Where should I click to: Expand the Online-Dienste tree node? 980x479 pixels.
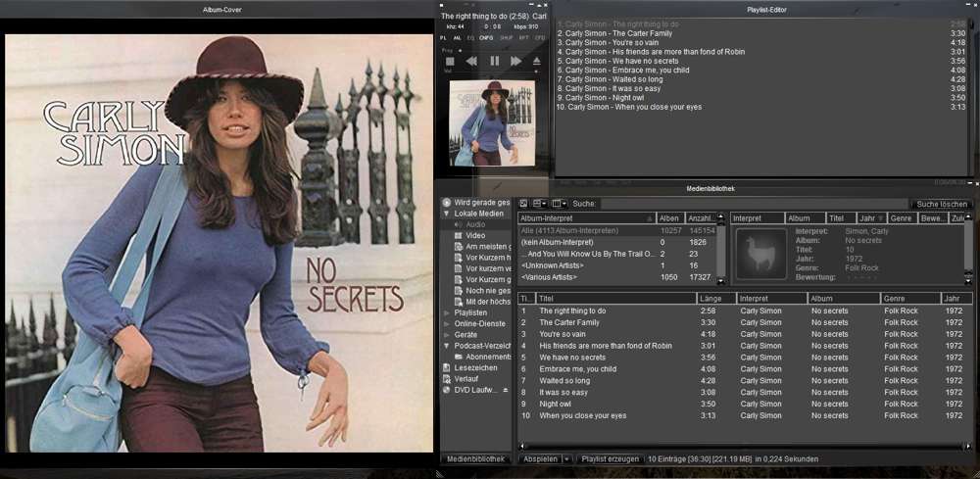pos(447,323)
